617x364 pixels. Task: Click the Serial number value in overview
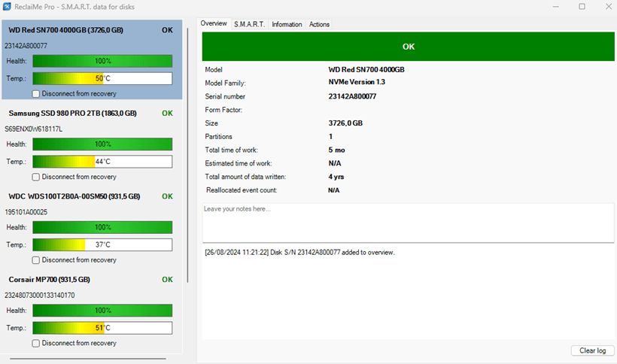tap(352, 96)
